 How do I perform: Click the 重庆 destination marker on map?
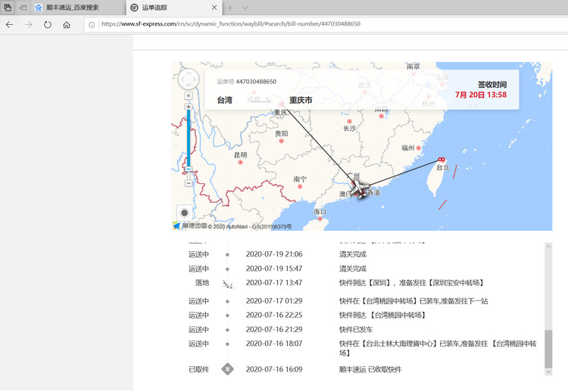pos(281,104)
